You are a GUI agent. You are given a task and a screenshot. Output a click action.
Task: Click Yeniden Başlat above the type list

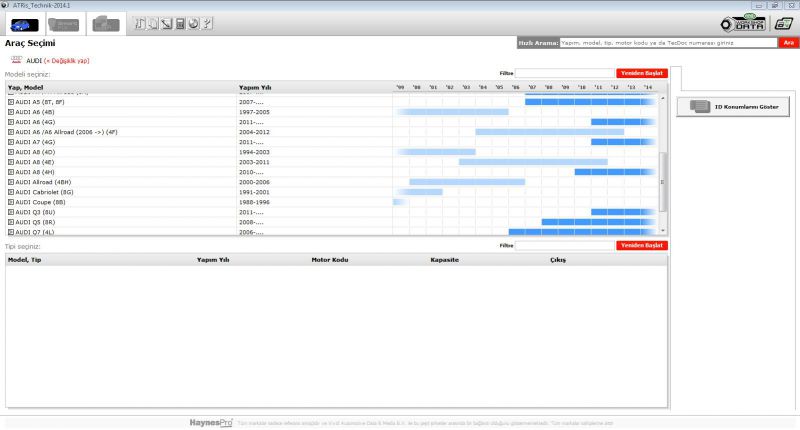coord(642,245)
